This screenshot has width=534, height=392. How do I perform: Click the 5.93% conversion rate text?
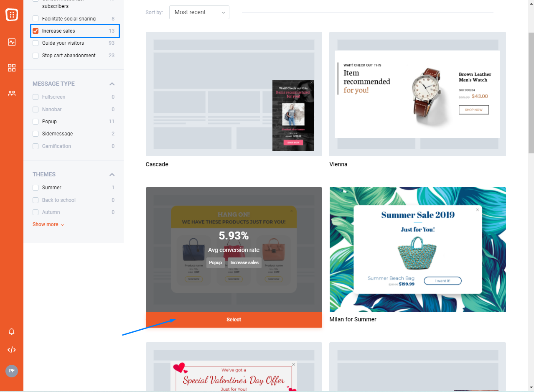[234, 236]
